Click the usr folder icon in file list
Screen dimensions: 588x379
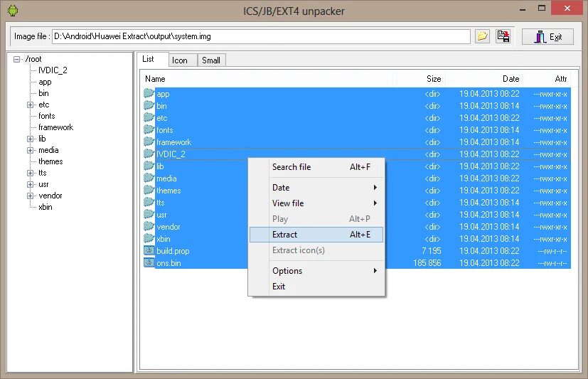coord(149,215)
